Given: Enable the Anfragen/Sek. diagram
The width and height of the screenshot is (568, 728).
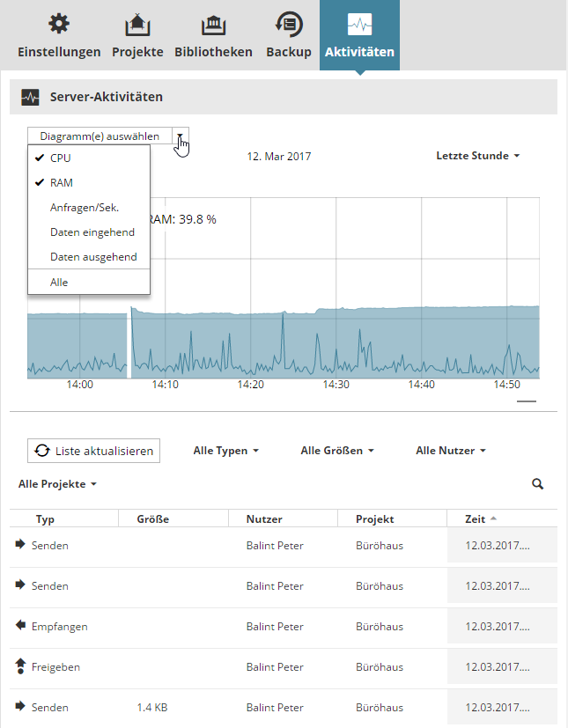Looking at the screenshot, I should tap(85, 208).
